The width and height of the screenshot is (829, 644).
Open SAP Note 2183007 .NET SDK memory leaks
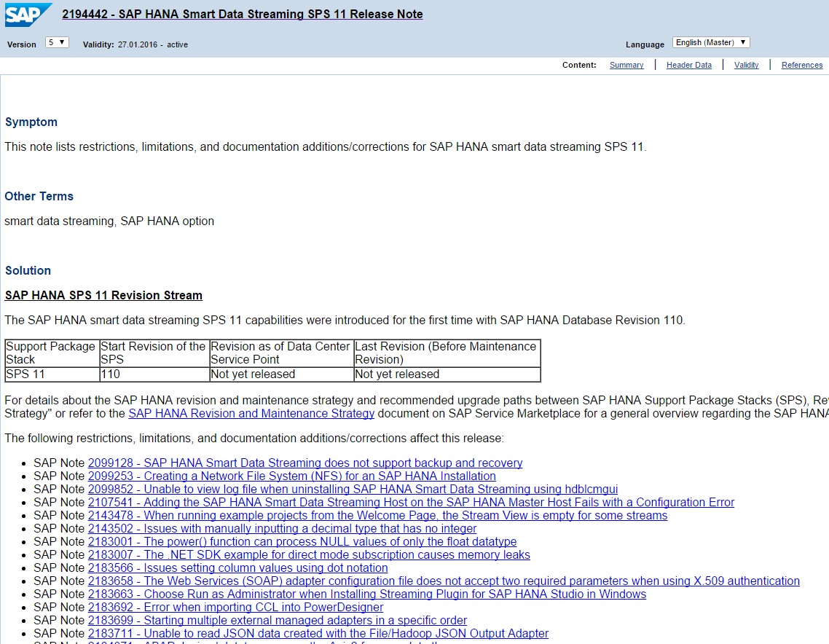point(309,555)
